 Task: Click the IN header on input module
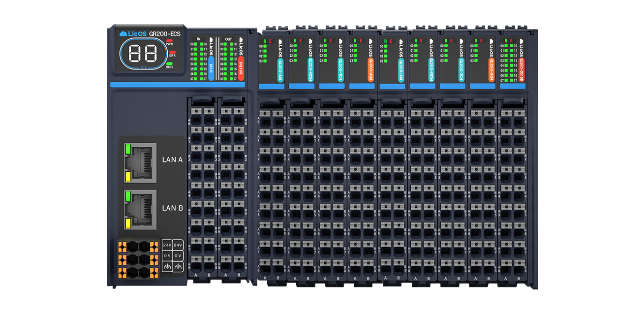198,38
